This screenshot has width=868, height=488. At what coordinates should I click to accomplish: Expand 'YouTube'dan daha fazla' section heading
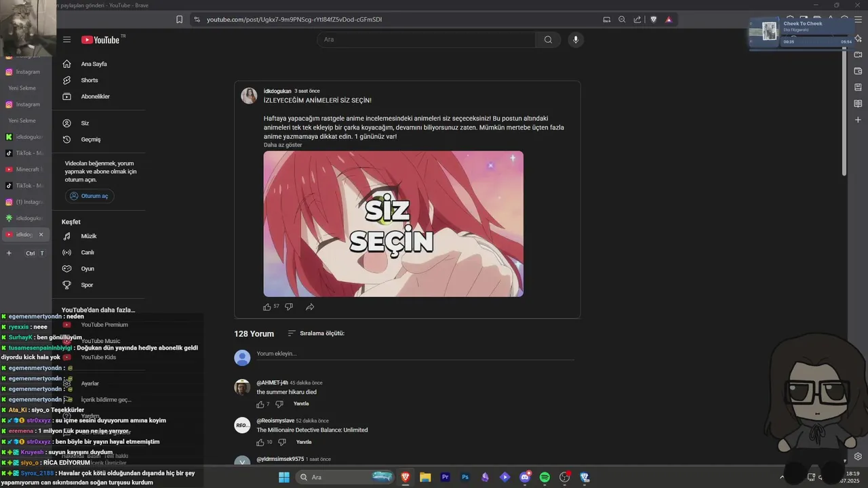(98, 310)
